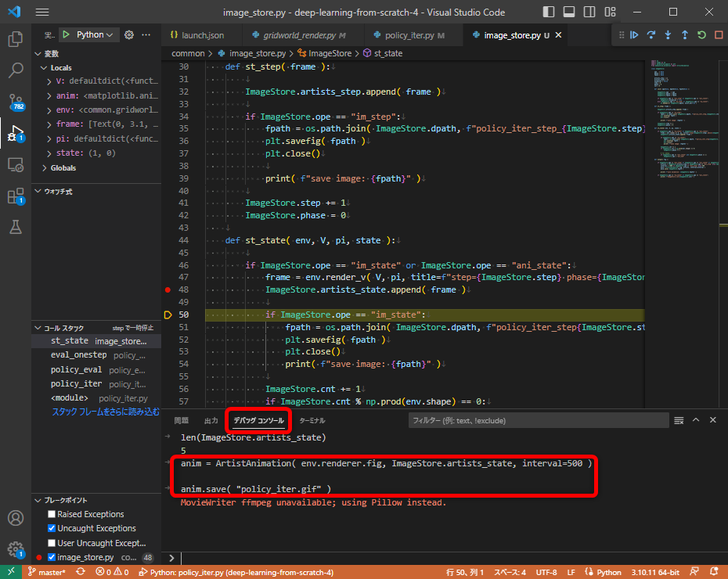
Task: Click debug Step Out button
Action: (685, 34)
